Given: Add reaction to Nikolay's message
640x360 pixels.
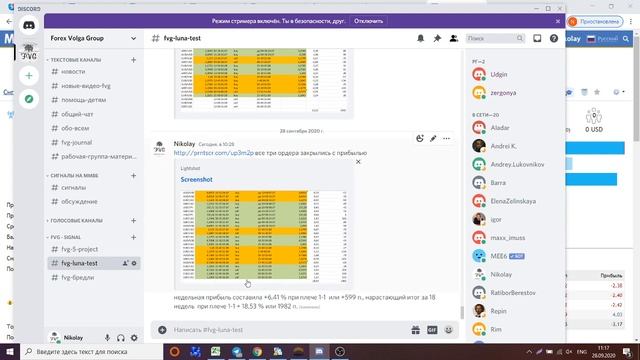Looking at the screenshot, I should [x=420, y=138].
